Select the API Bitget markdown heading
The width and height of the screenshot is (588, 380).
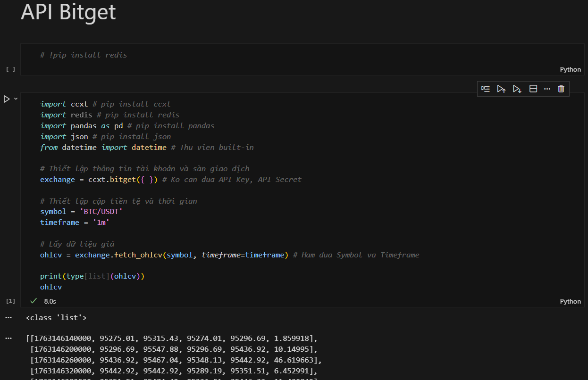coord(68,12)
